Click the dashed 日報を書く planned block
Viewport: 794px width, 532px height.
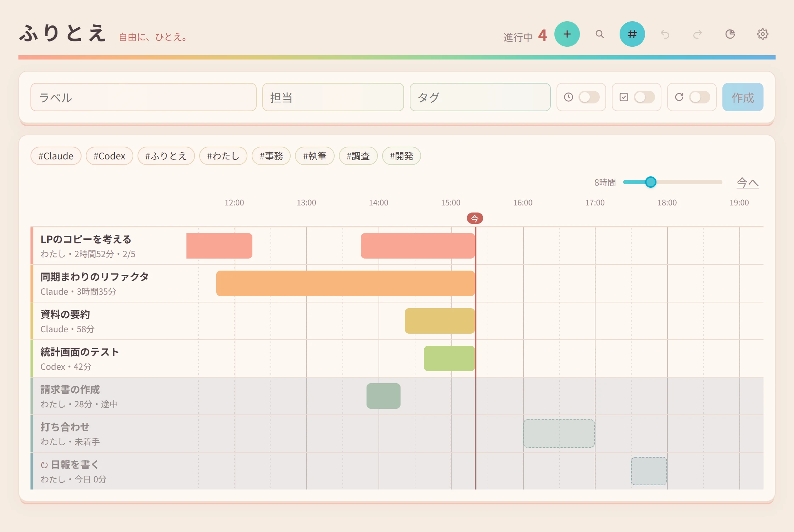pos(649,471)
